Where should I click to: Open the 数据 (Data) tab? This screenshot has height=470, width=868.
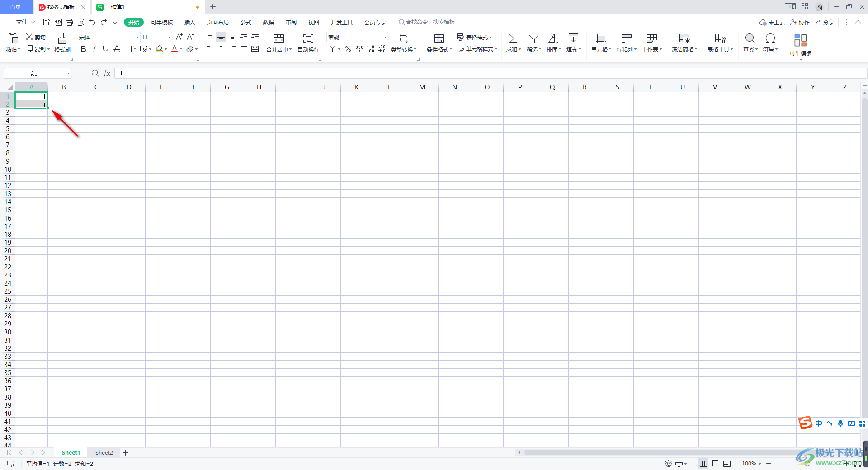pos(269,22)
